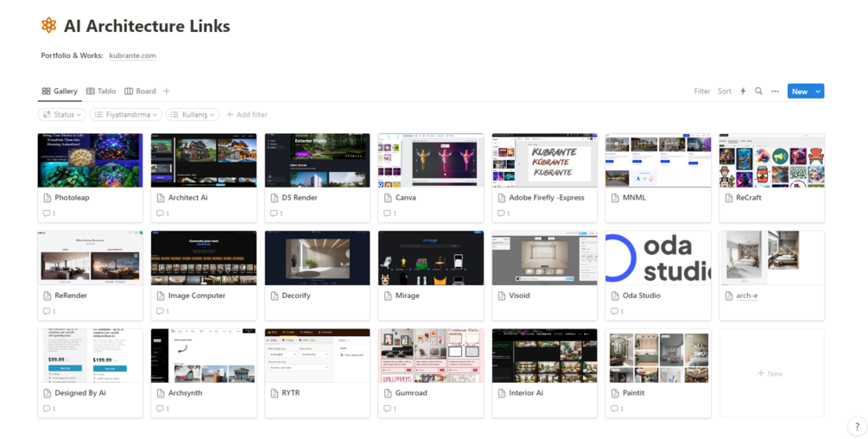This screenshot has width=868, height=439.
Task: Open the Archsynth card title
Action: (x=185, y=393)
